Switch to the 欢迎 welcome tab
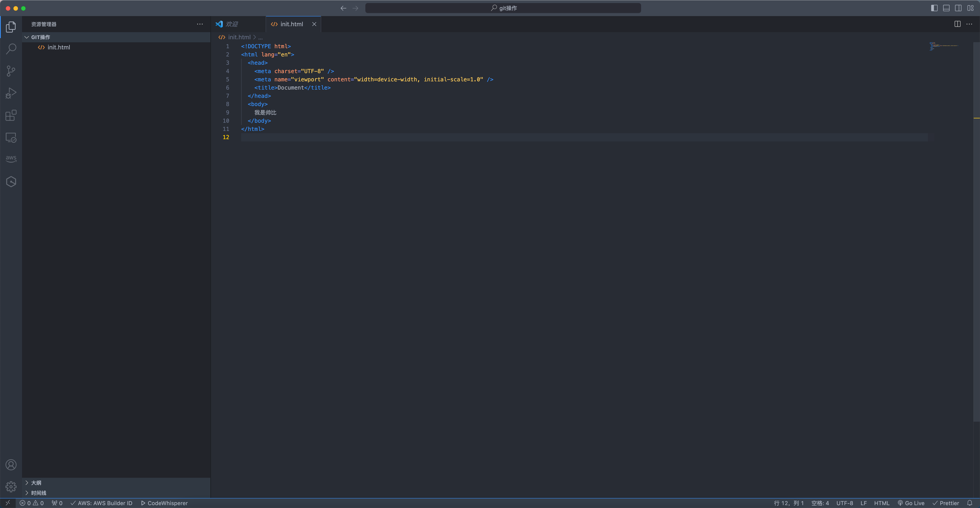This screenshot has width=980, height=508. coord(238,24)
